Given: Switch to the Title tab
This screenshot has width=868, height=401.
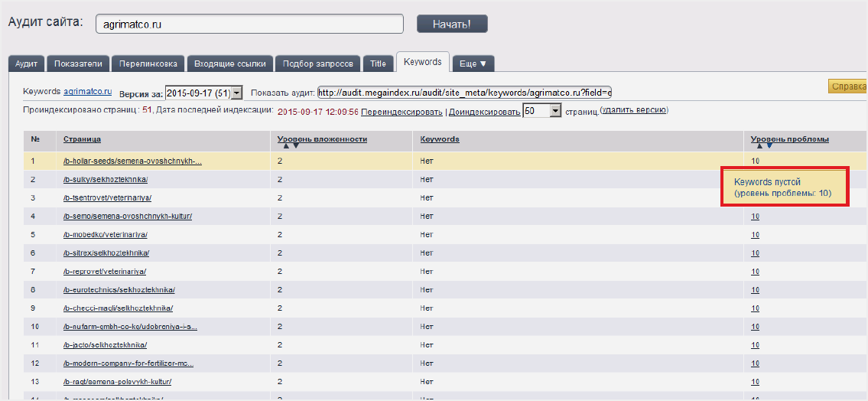Looking at the screenshot, I should (x=378, y=64).
